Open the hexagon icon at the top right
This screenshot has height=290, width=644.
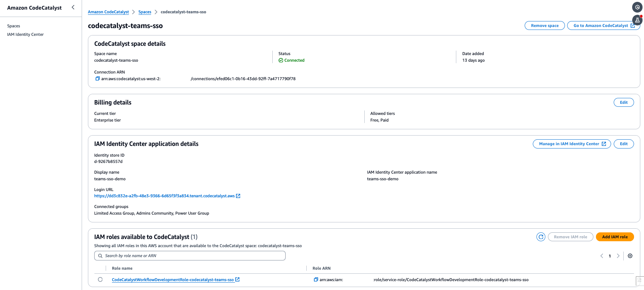pos(637,7)
